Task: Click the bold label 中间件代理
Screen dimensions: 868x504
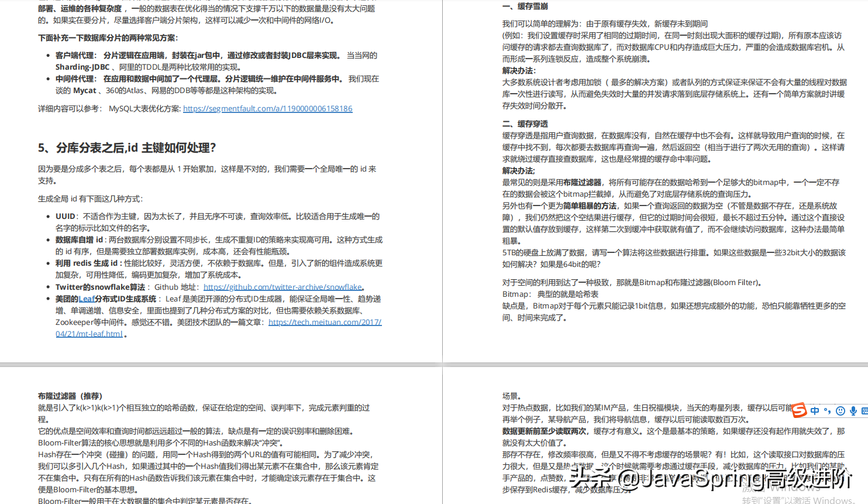Action: (75, 78)
